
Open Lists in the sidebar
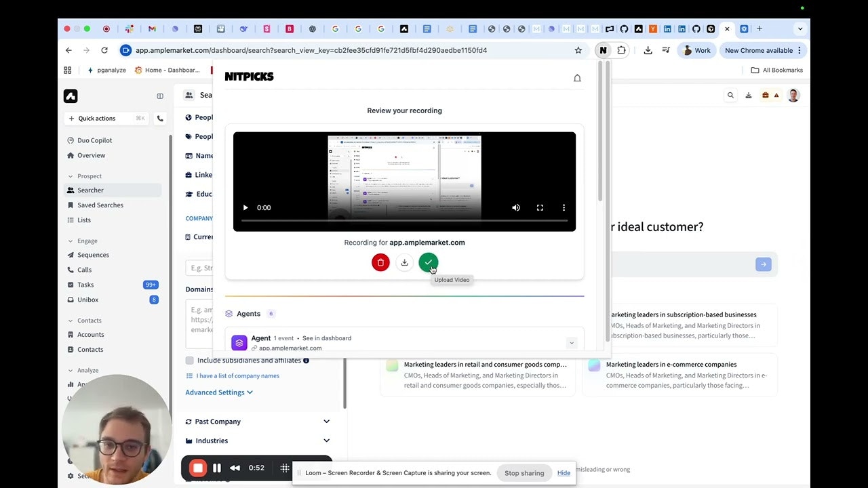[83, 220]
